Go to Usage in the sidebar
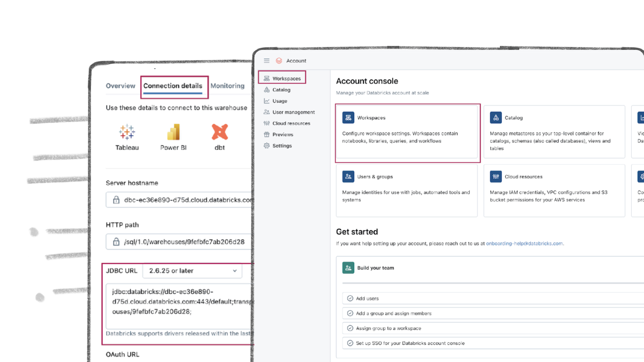644x362 pixels. [x=280, y=101]
